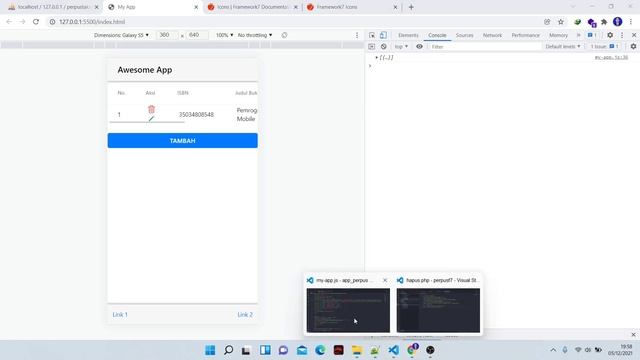Open device toolbar more options menu
Screen dimensions: 640x360
point(357,35)
